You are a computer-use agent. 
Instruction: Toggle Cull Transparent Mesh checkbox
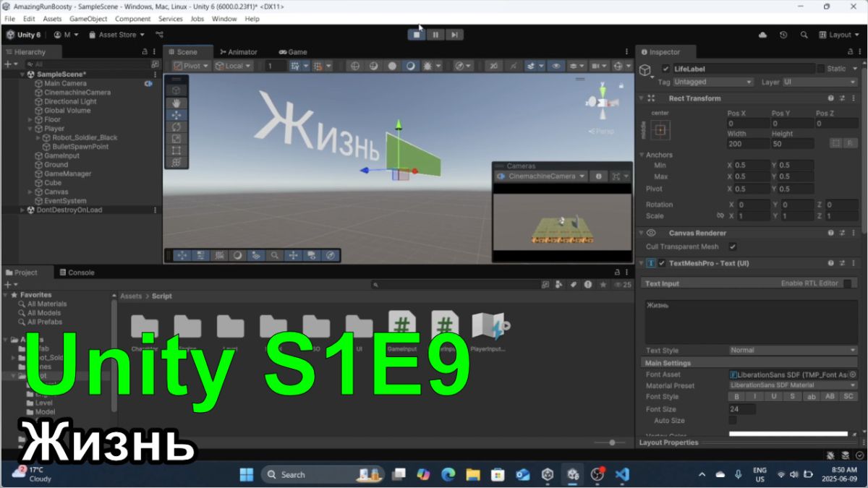(x=733, y=247)
